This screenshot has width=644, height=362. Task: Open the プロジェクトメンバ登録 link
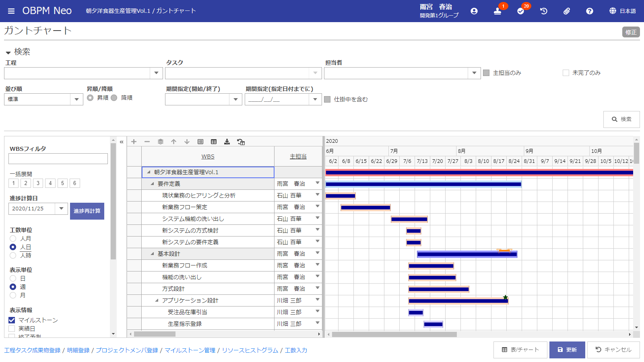pos(127,350)
